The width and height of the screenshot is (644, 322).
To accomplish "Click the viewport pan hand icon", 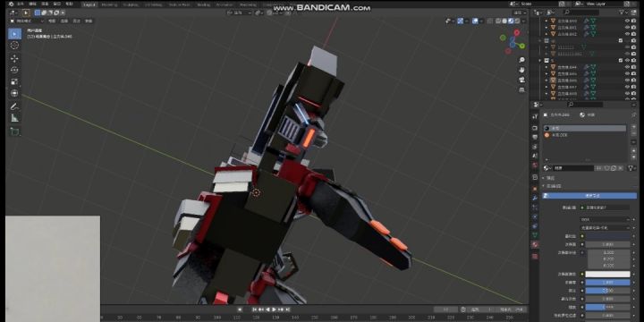I will (x=522, y=70).
